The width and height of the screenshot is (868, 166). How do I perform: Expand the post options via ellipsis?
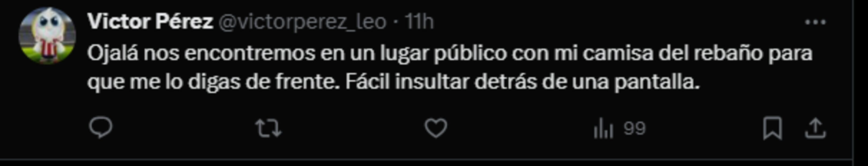tap(815, 22)
